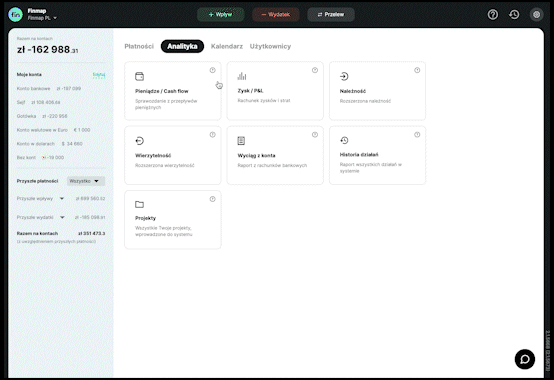Expand the Przyszłe wydatki arrow

pyautogui.click(x=62, y=217)
